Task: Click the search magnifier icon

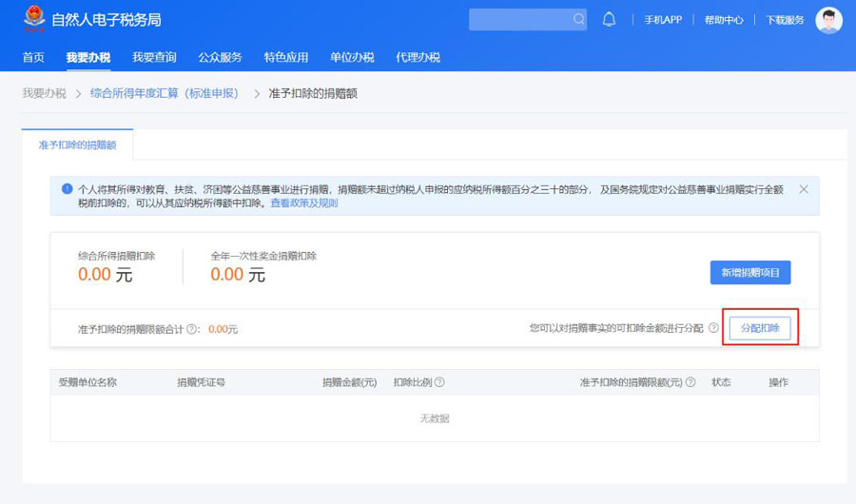Action: click(x=579, y=19)
